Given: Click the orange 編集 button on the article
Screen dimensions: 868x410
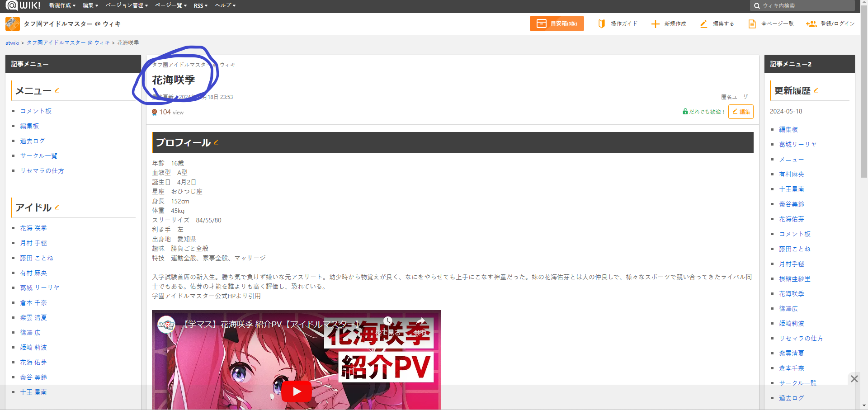Looking at the screenshot, I should point(741,112).
